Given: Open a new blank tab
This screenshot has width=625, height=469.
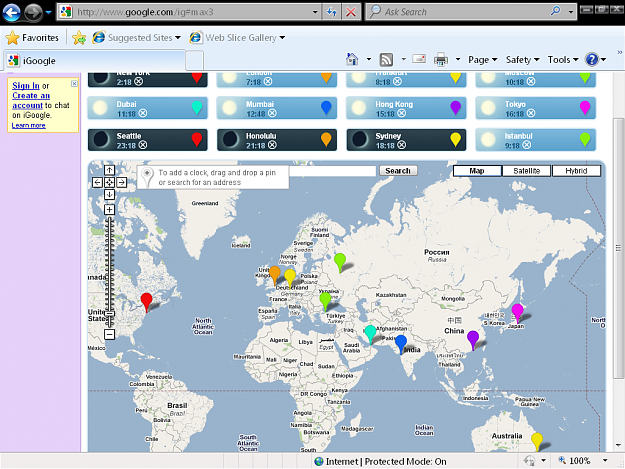Looking at the screenshot, I should pyautogui.click(x=195, y=61).
